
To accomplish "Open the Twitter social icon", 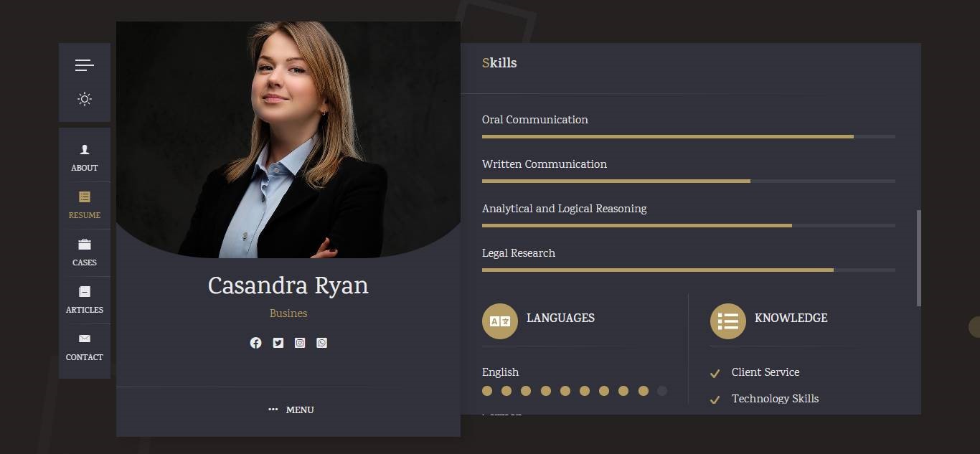I will (278, 343).
